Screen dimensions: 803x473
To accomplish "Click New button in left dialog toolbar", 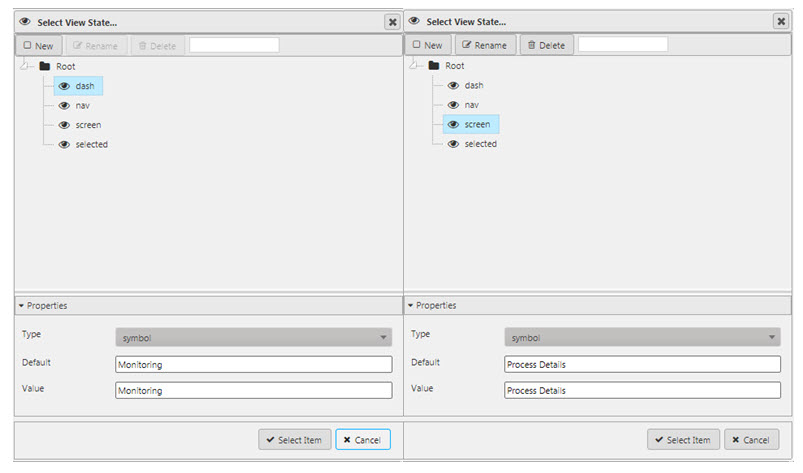I will (x=39, y=46).
